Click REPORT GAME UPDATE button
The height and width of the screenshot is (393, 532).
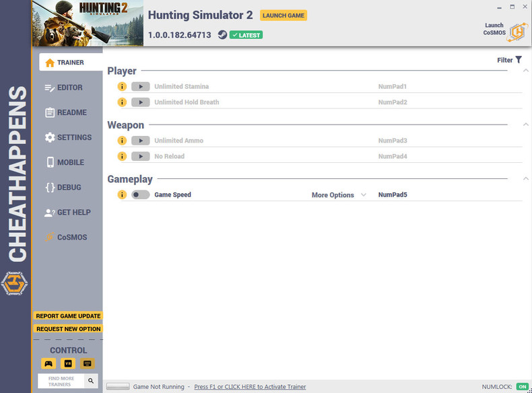point(68,316)
